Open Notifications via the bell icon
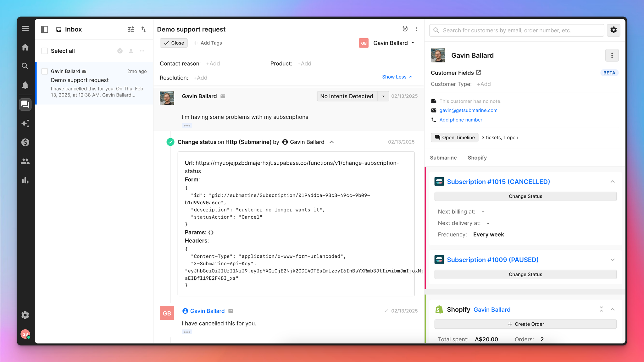This screenshot has height=362, width=644. pos(25,85)
